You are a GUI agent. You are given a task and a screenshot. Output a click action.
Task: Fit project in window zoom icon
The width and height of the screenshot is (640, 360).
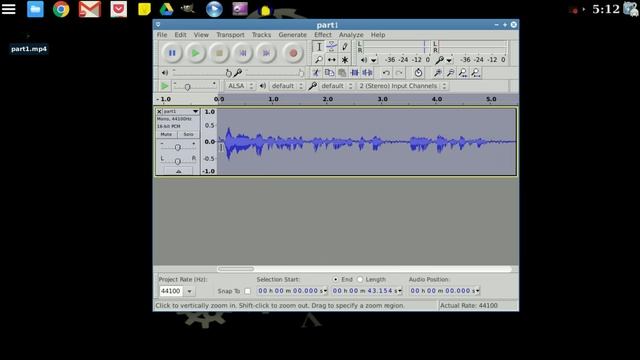tap(476, 73)
